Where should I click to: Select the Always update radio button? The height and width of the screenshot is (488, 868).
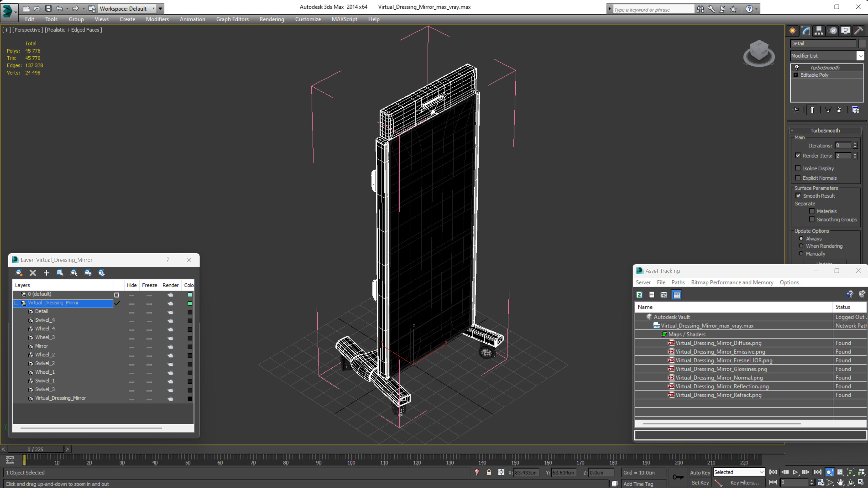(x=801, y=238)
